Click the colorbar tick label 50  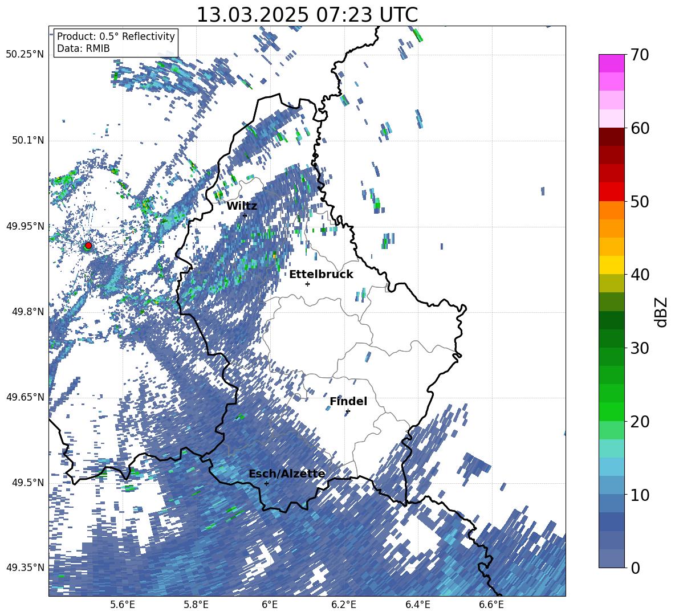coord(640,201)
